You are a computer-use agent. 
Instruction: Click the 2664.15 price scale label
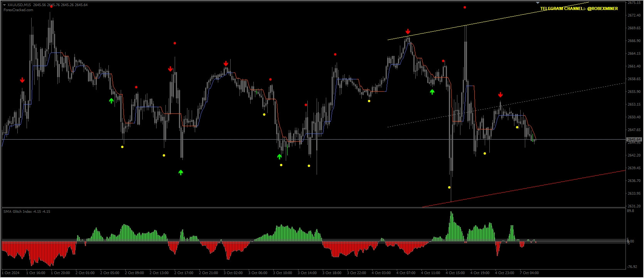coord(634,54)
